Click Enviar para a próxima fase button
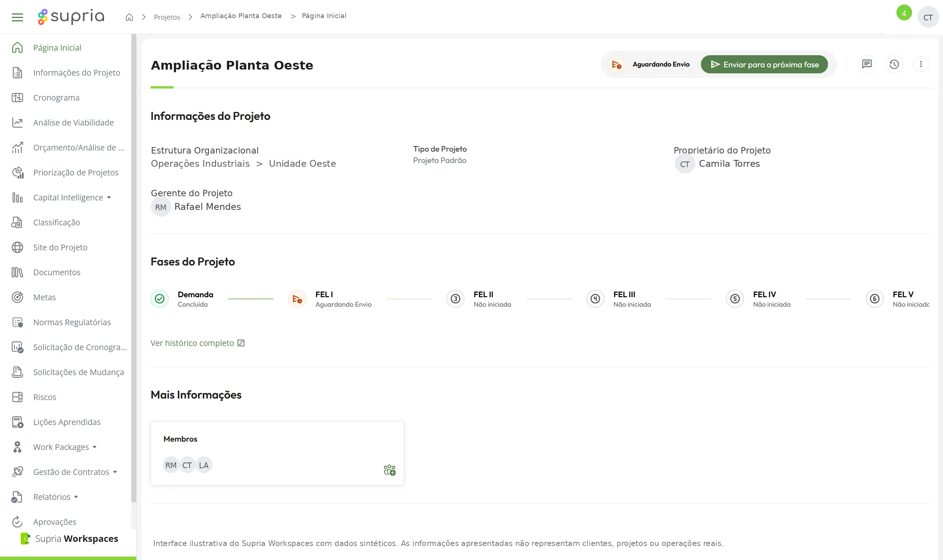The height and width of the screenshot is (560, 943). [x=764, y=65]
